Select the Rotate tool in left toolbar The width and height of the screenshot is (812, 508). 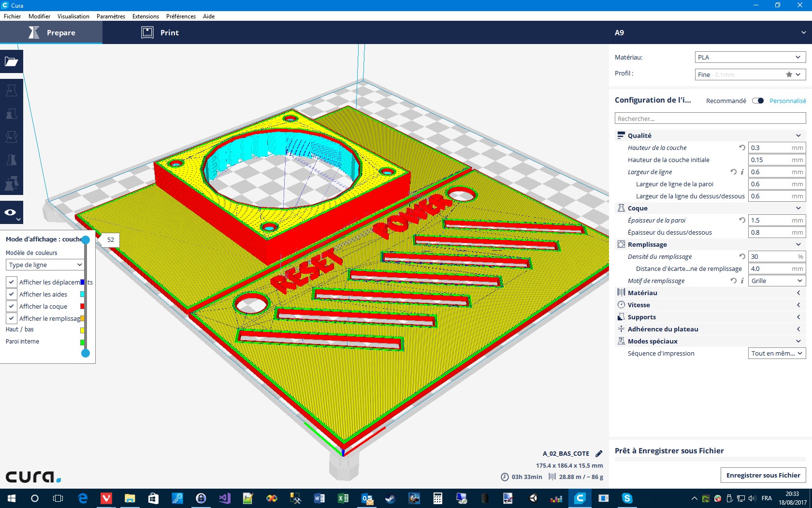tap(12, 137)
